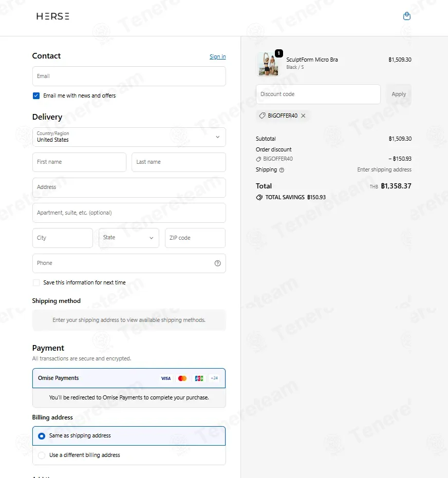The image size is (448, 478).
Task: Click the shipping help question mark icon
Action: click(x=282, y=170)
